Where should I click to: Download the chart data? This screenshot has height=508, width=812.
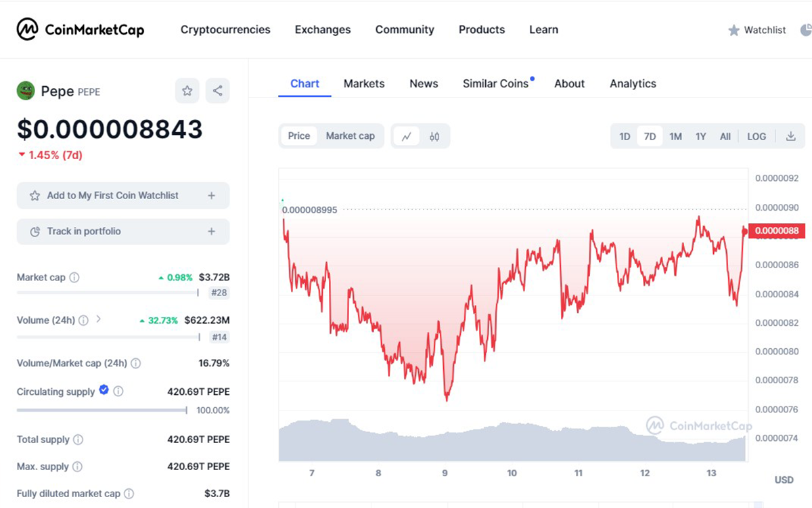click(x=790, y=136)
